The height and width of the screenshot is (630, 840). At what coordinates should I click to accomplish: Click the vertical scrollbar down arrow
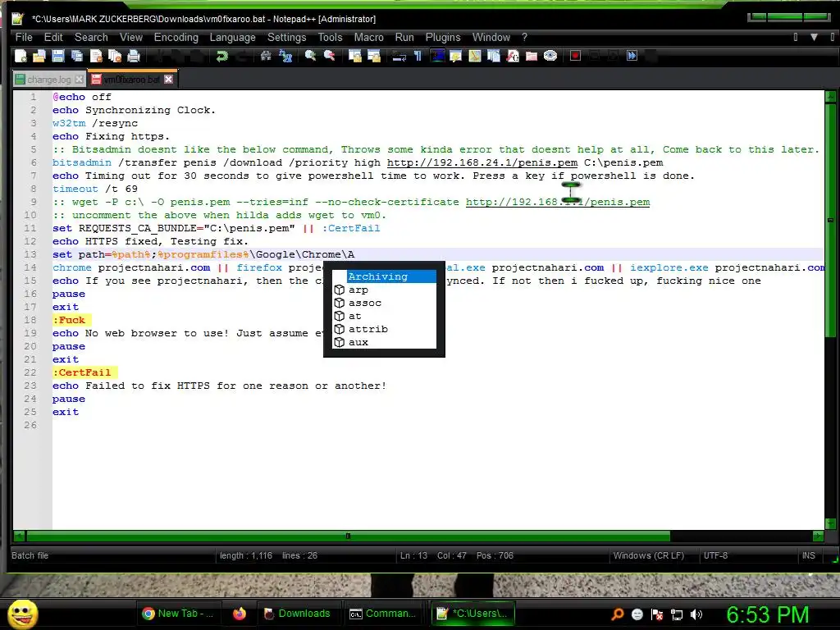830,523
